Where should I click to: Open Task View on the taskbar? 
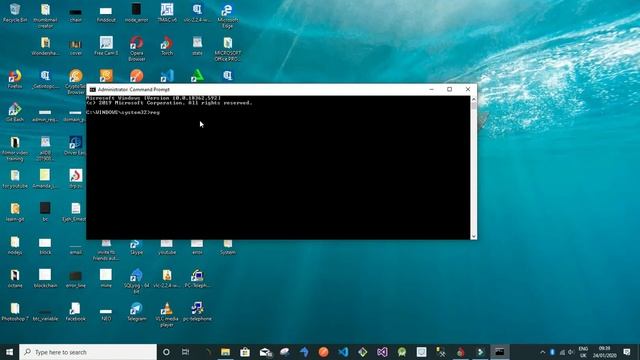tap(185, 352)
